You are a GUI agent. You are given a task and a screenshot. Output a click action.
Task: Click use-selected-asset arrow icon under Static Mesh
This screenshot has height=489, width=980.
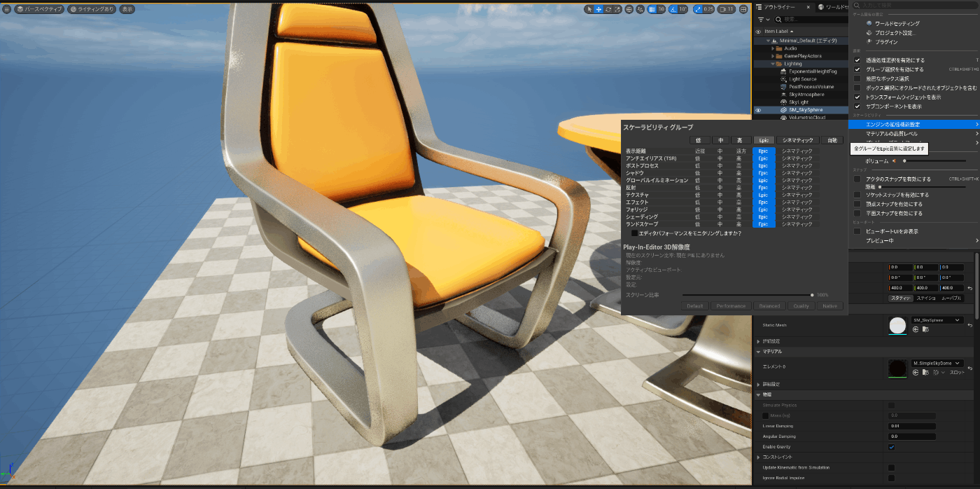point(916,329)
